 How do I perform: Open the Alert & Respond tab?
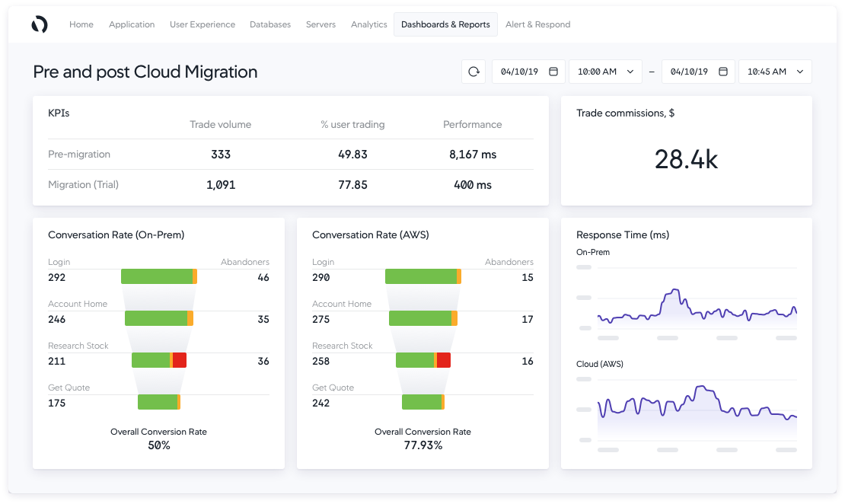[537, 24]
